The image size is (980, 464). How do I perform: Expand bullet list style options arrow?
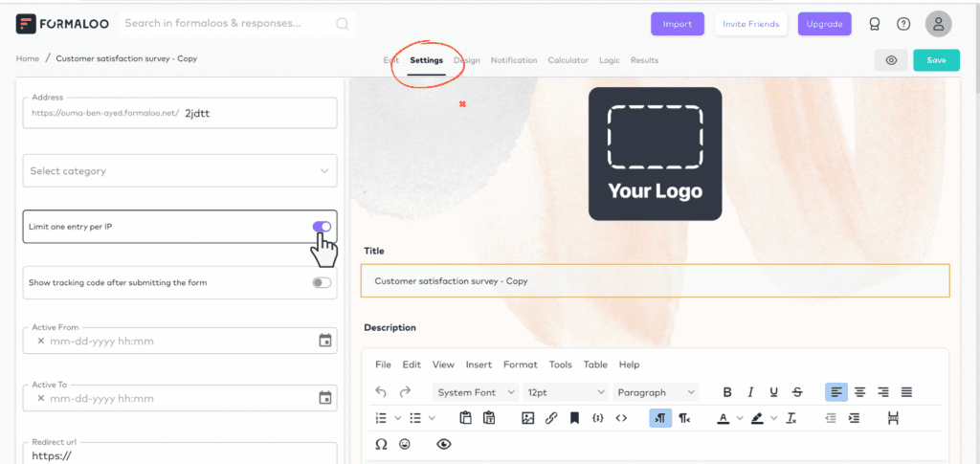point(432,418)
